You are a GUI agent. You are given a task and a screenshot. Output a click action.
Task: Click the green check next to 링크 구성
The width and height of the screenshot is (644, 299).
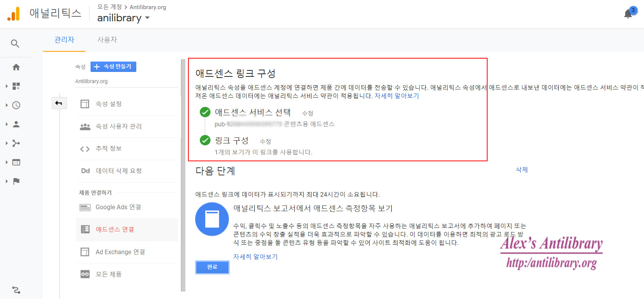205,140
